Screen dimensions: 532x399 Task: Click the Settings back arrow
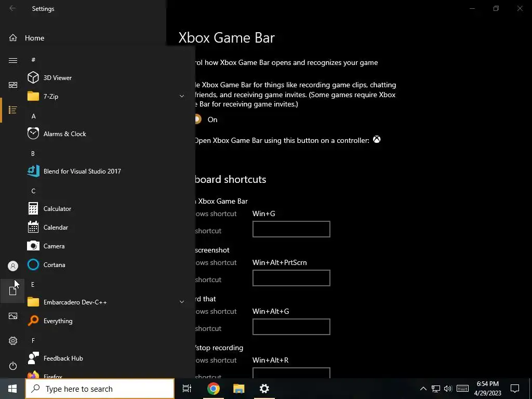point(12,8)
